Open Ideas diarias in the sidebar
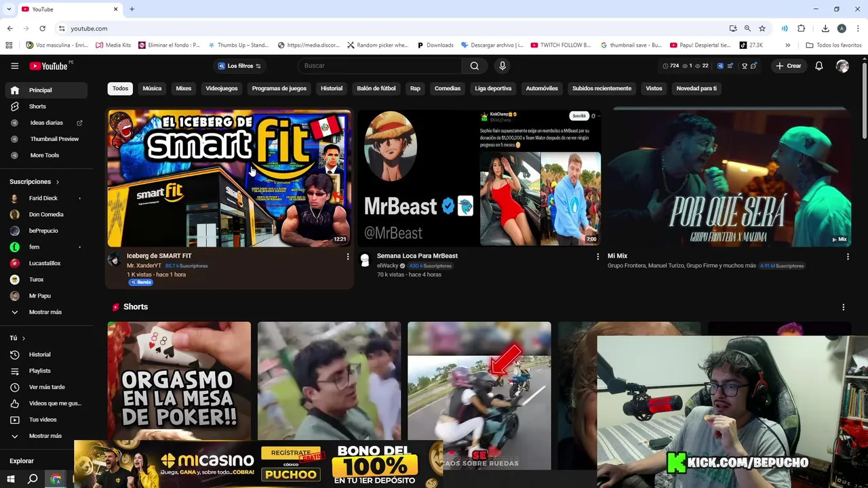868x488 pixels. (x=46, y=123)
